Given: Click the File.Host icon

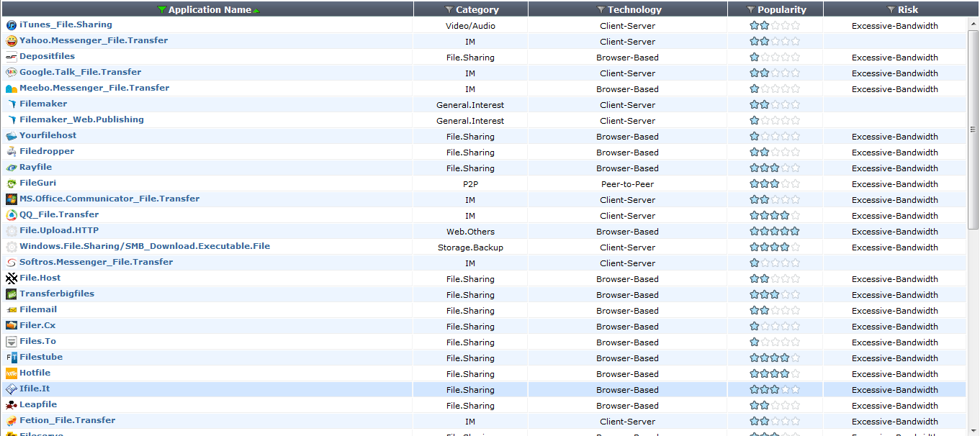Looking at the screenshot, I should coord(11,278).
